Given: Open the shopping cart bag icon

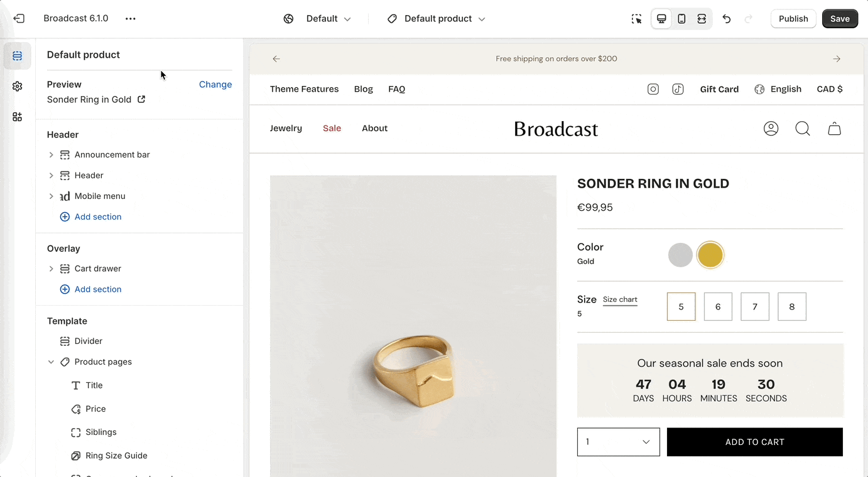Looking at the screenshot, I should tap(834, 129).
